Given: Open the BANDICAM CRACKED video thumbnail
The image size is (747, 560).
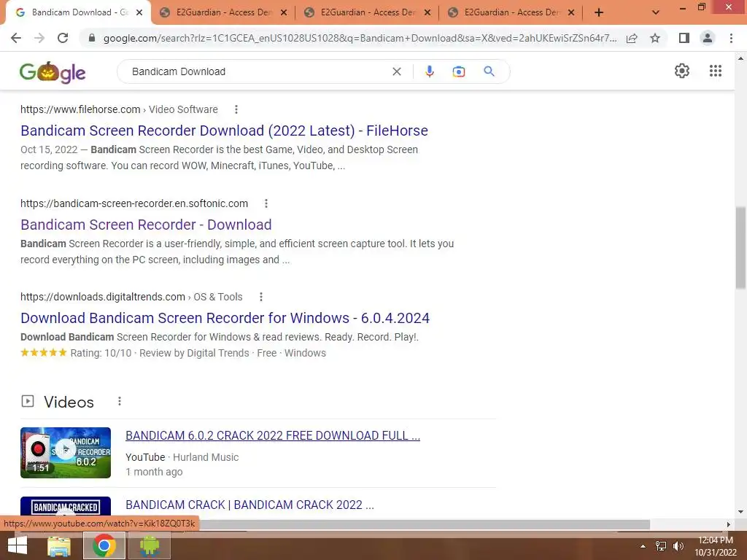Looking at the screenshot, I should 66,506.
